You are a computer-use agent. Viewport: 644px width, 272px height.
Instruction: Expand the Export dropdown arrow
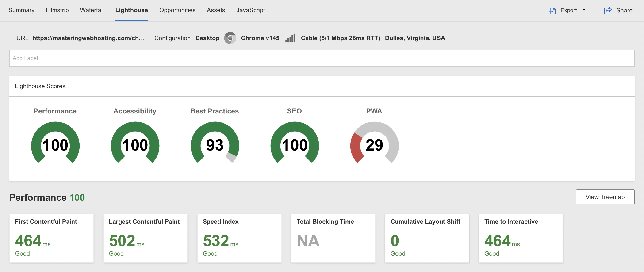(584, 10)
